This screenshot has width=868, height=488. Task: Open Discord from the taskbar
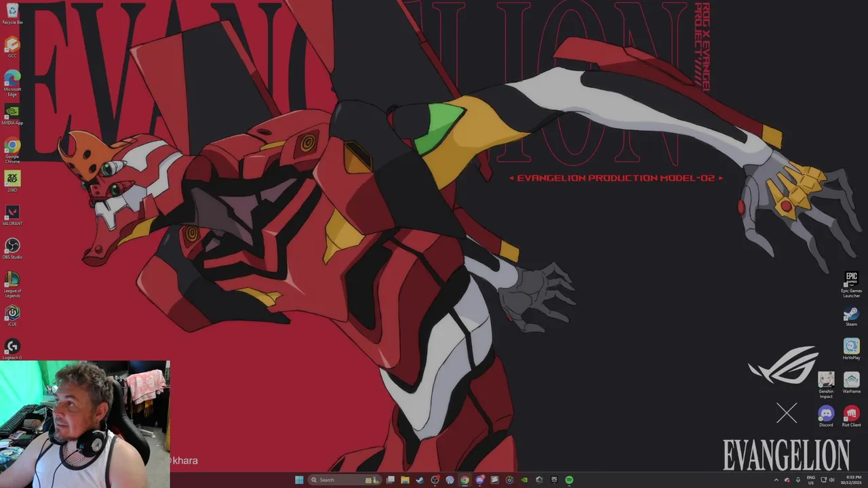click(x=479, y=480)
